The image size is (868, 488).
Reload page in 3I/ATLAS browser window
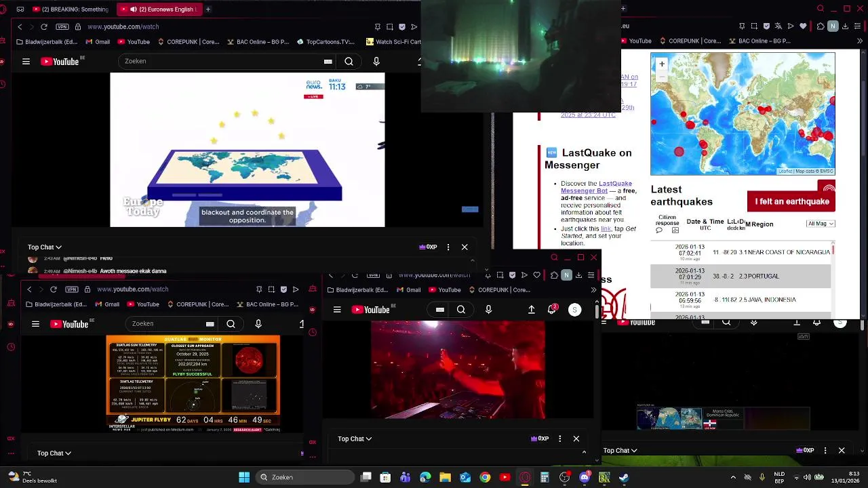click(54, 289)
